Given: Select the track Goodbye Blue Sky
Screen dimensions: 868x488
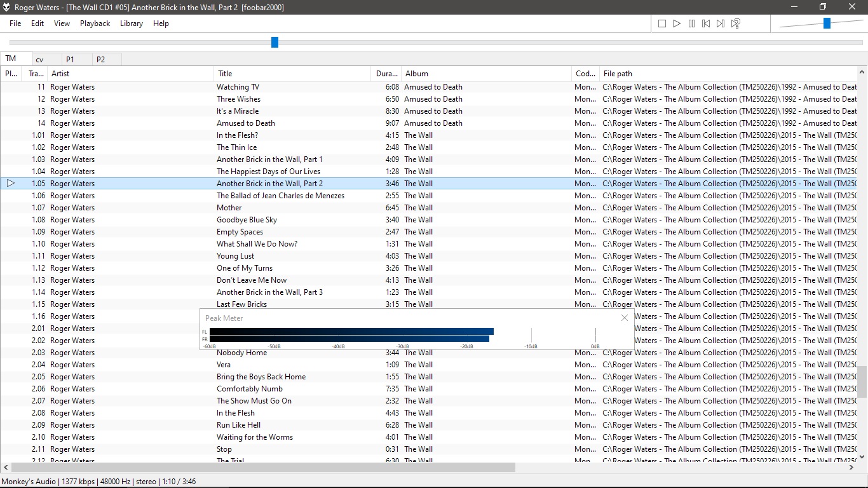Looking at the screenshot, I should [247, 220].
